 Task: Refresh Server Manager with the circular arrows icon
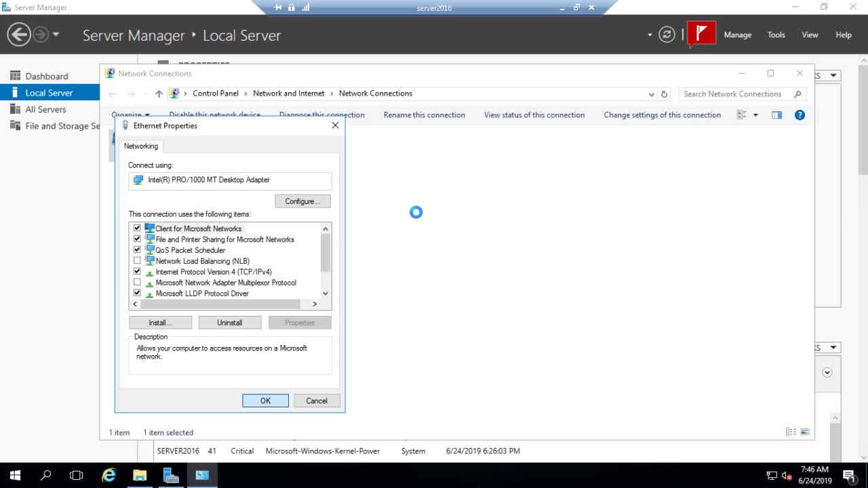point(667,35)
